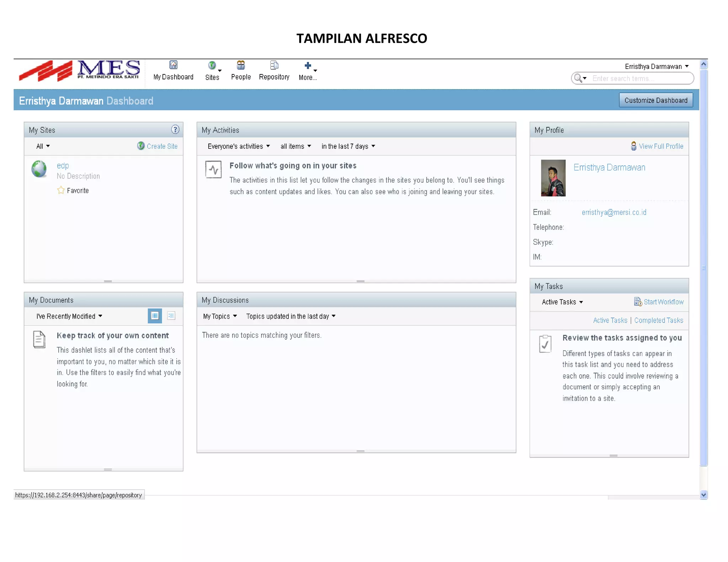Toggle the Favorite star for edp
Screen dimensions: 728x562
(x=61, y=190)
